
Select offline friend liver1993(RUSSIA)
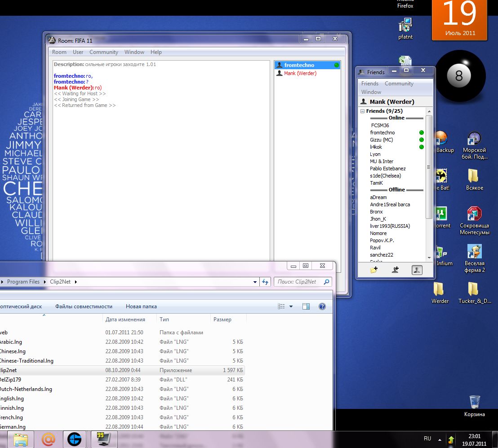pos(390,226)
